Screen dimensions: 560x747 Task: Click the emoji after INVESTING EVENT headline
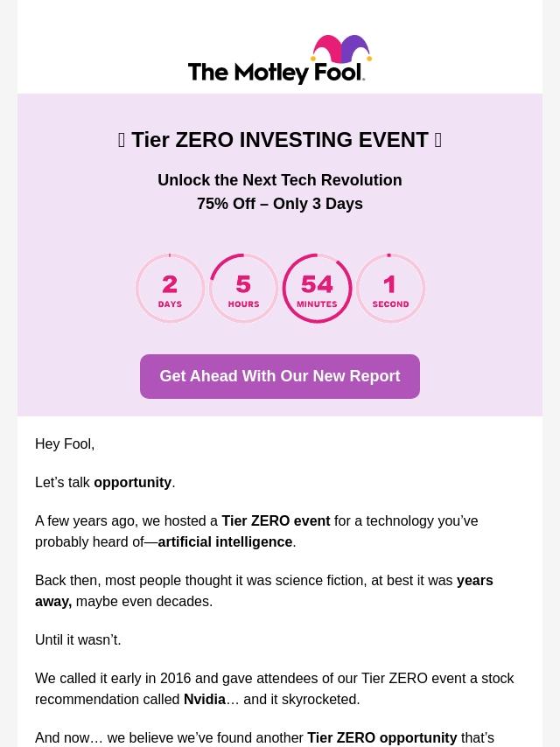[437, 140]
